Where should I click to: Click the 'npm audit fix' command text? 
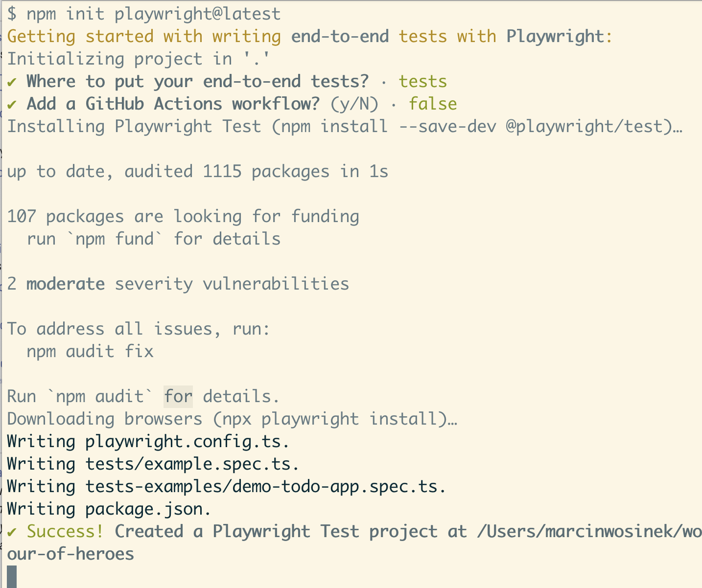(90, 351)
